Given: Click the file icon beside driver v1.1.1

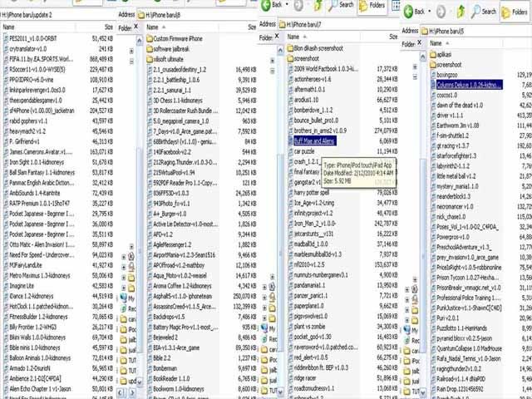Looking at the screenshot, I should 433,116.
